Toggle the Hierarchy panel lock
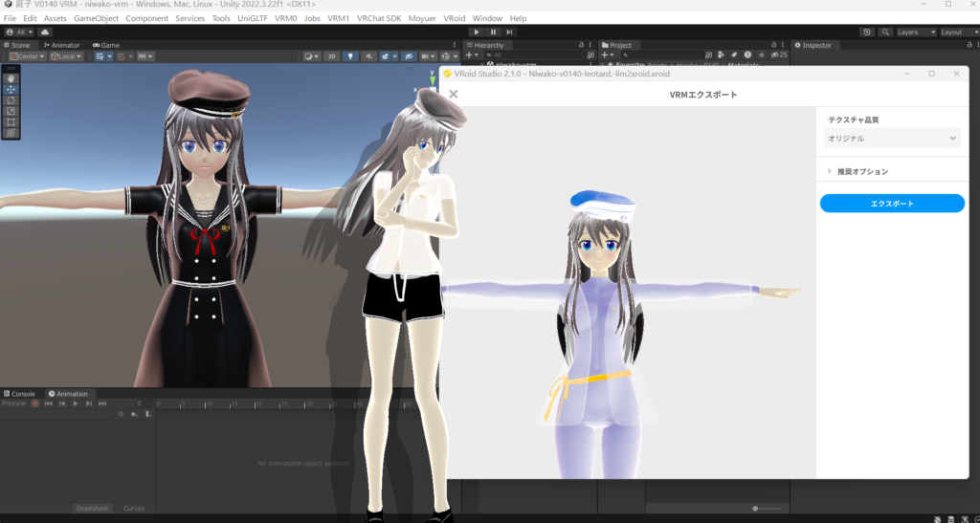This screenshot has width=980, height=523. tap(582, 45)
